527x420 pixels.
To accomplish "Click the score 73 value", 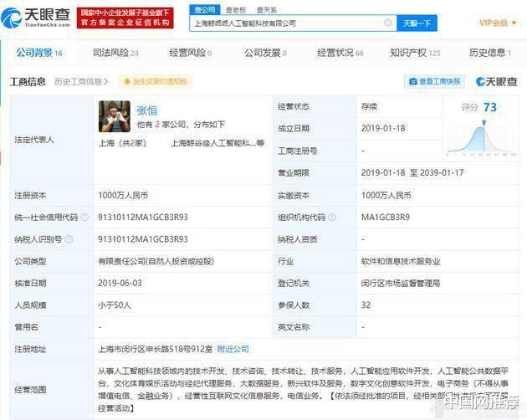I will [489, 108].
